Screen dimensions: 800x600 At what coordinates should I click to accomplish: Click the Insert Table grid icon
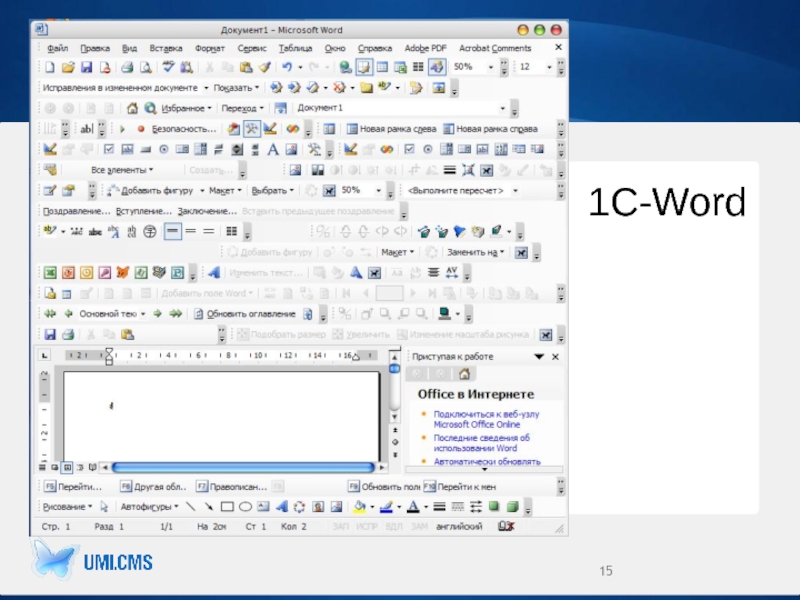click(382, 67)
